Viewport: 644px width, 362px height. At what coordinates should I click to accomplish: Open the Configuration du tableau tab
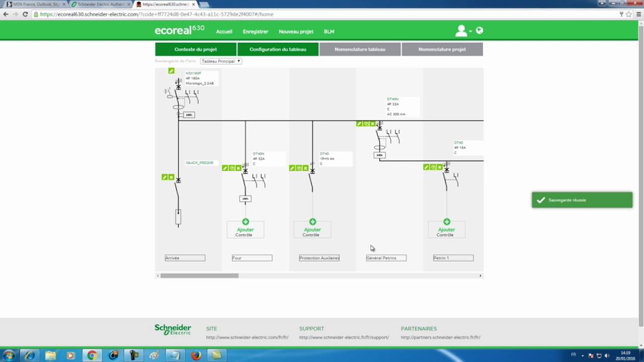[278, 49]
